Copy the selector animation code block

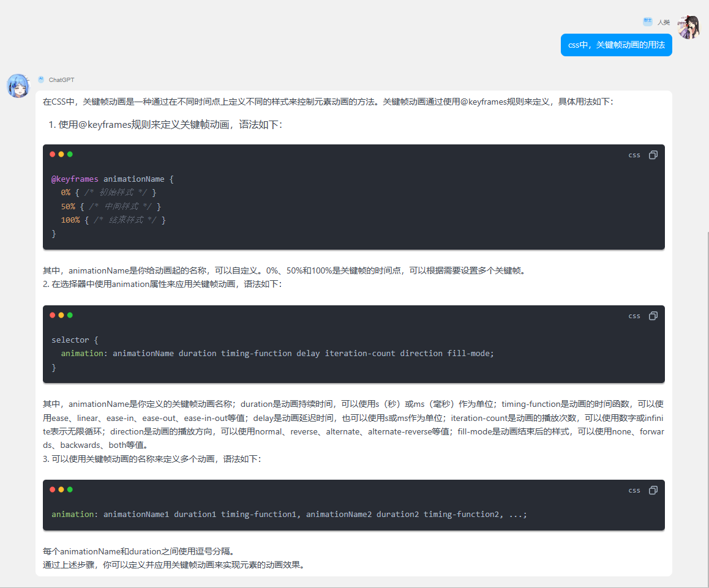pyautogui.click(x=653, y=316)
